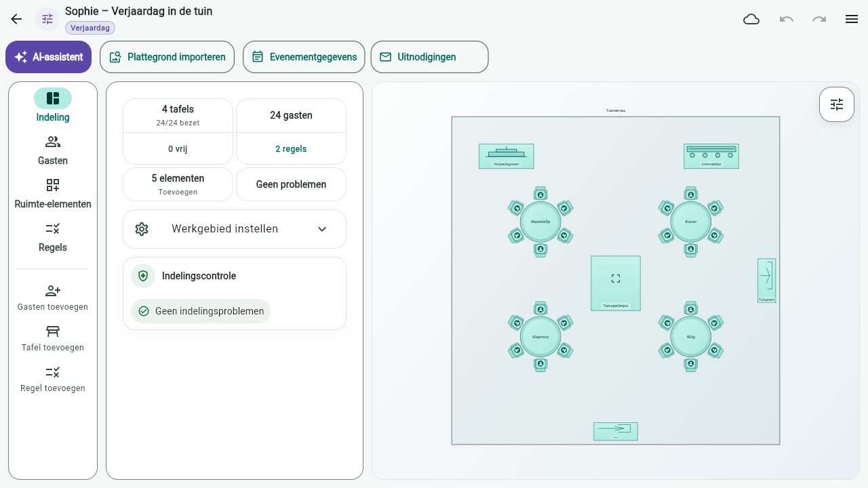The height and width of the screenshot is (488, 868).
Task: Open the hamburger menu
Action: coord(852,19)
